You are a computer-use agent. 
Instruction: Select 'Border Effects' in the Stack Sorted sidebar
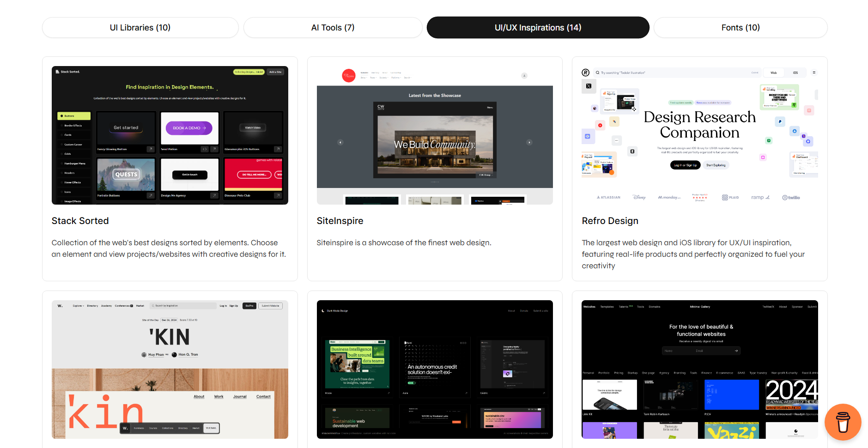click(74, 126)
